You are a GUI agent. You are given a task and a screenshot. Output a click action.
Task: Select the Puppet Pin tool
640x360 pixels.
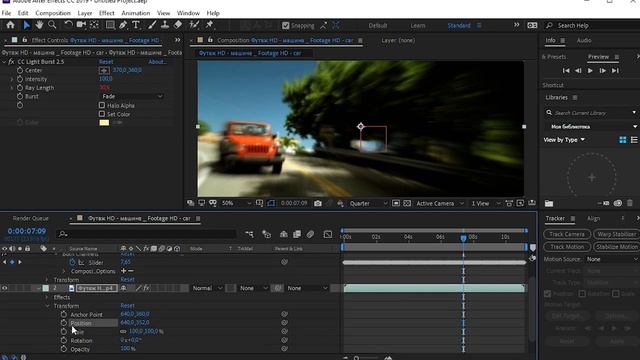click(x=209, y=25)
